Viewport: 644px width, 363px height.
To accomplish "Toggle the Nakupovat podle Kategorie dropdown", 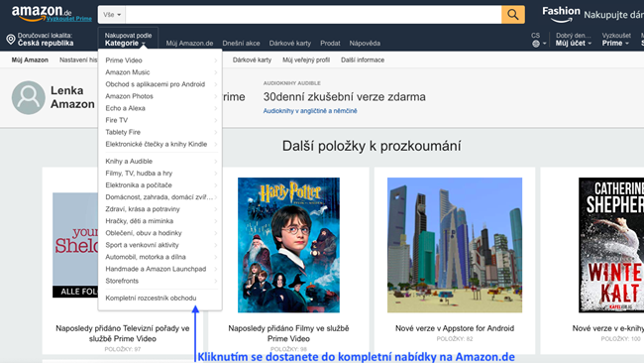I will (128, 40).
